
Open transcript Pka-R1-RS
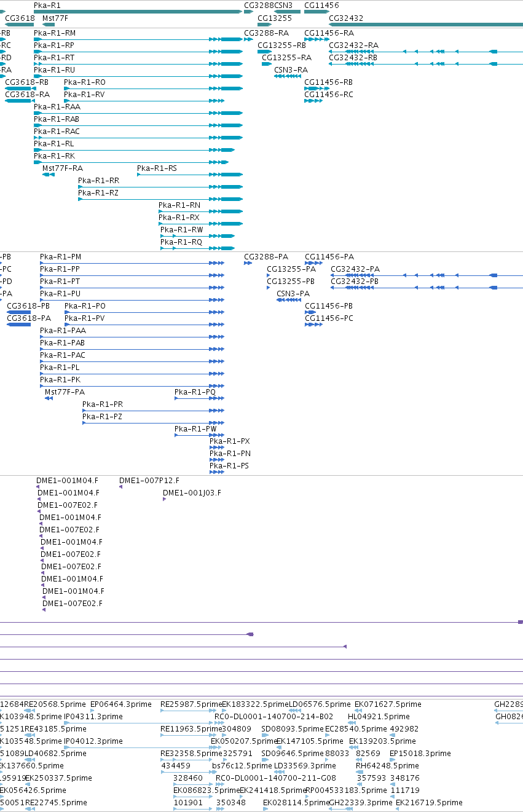click(x=157, y=168)
